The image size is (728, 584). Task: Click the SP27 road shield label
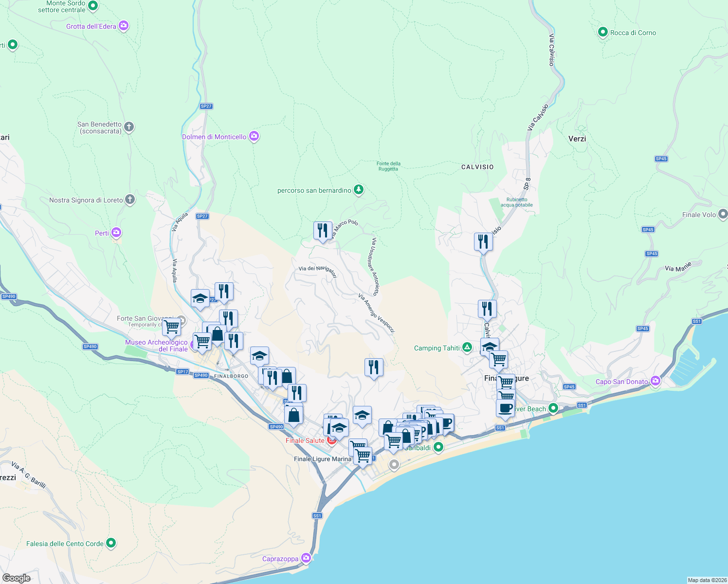[x=205, y=106]
